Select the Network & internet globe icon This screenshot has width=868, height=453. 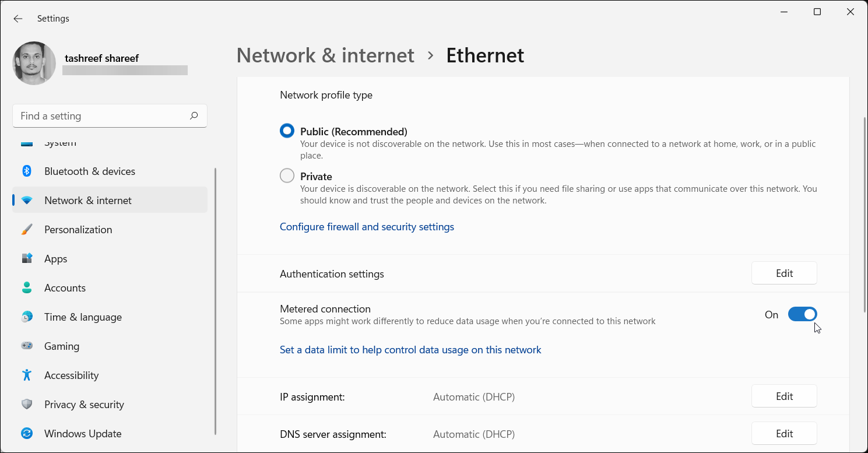[x=27, y=200]
